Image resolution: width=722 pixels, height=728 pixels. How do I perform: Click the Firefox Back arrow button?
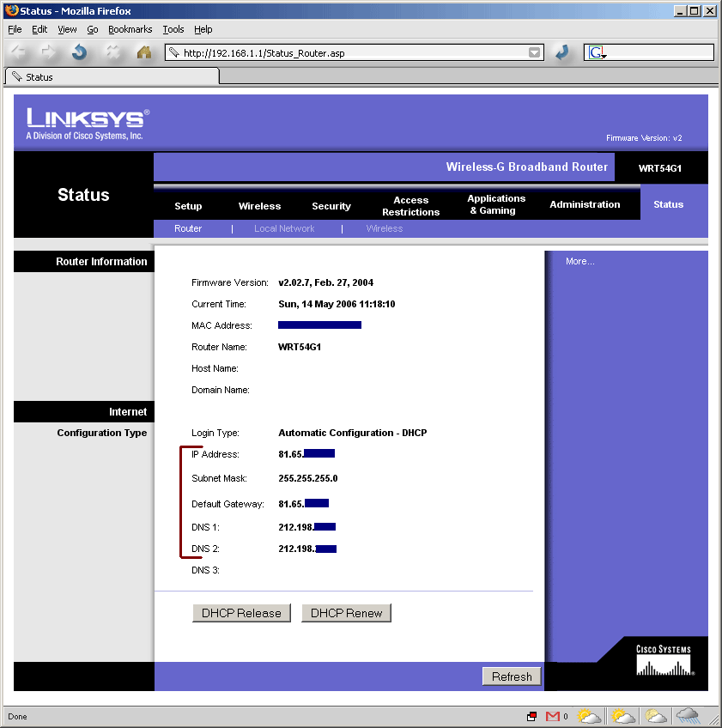[x=19, y=52]
